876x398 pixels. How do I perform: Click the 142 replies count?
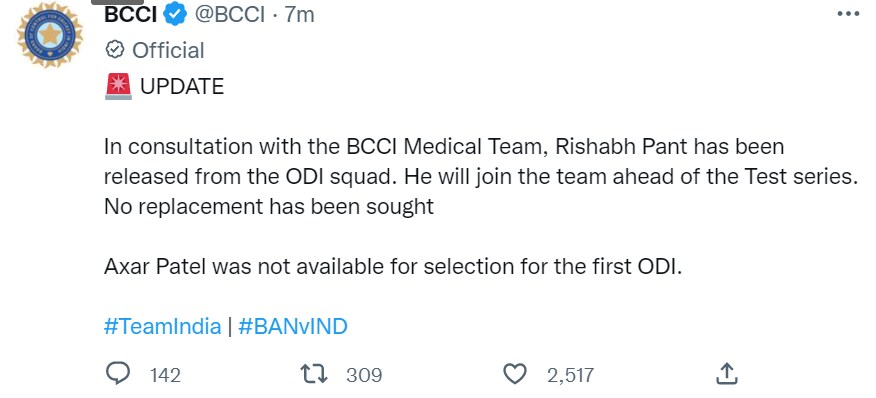point(165,375)
